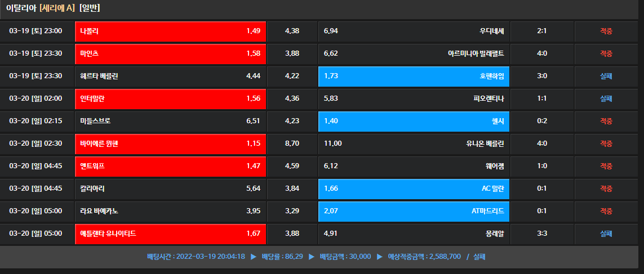Screen dimensions: 644x274
Task: Click the 나폴리 home win cell at 1.49
Action: click(x=170, y=31)
